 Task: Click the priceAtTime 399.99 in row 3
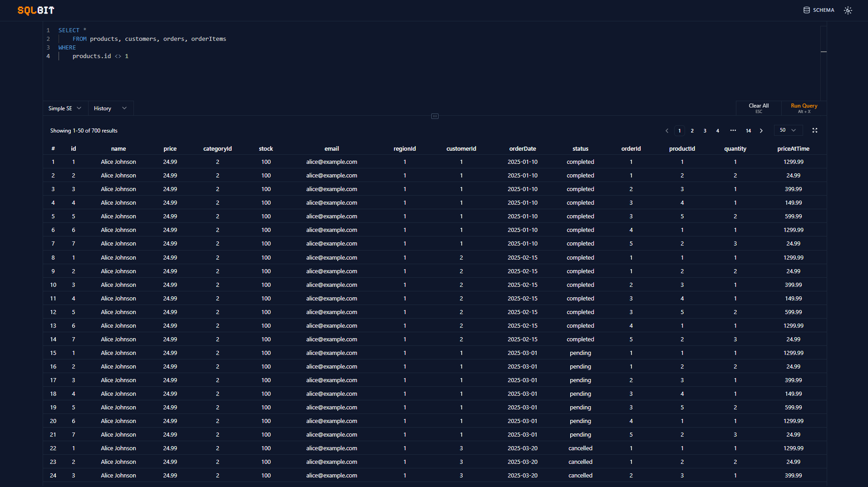pos(794,189)
